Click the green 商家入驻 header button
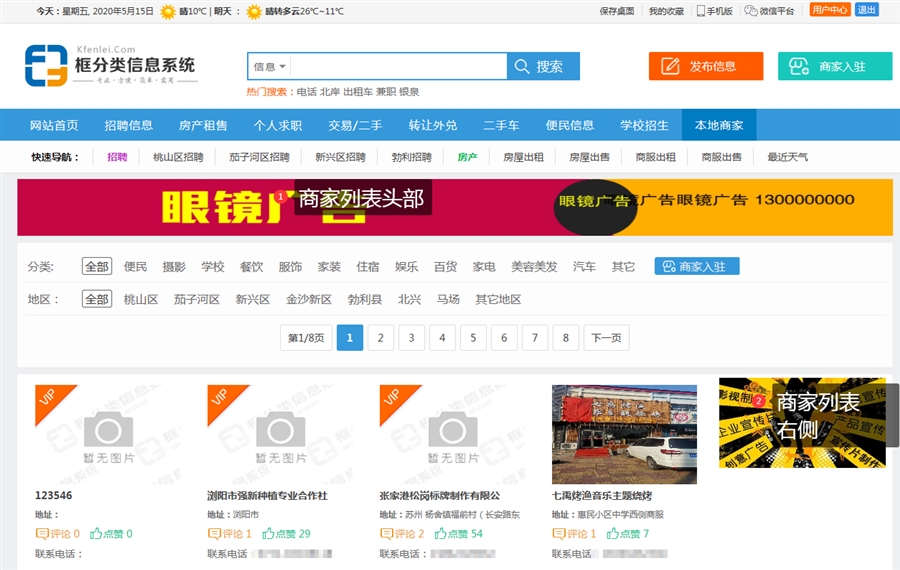The height and width of the screenshot is (570, 900). coord(834,66)
